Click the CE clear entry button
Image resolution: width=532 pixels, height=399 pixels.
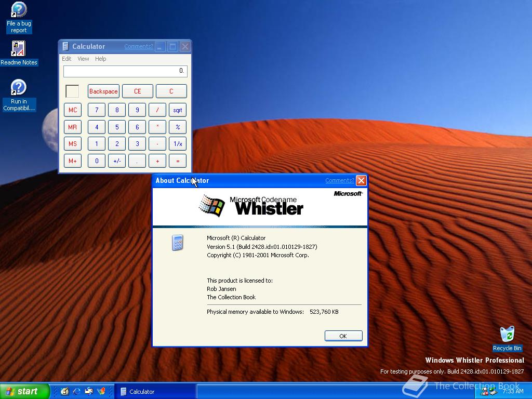[x=137, y=91]
